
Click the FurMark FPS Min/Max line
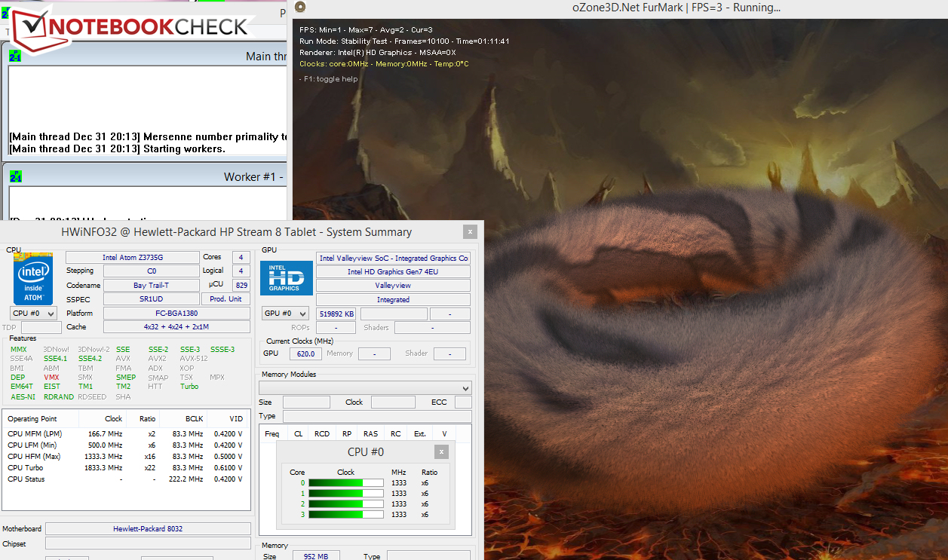coord(366,29)
